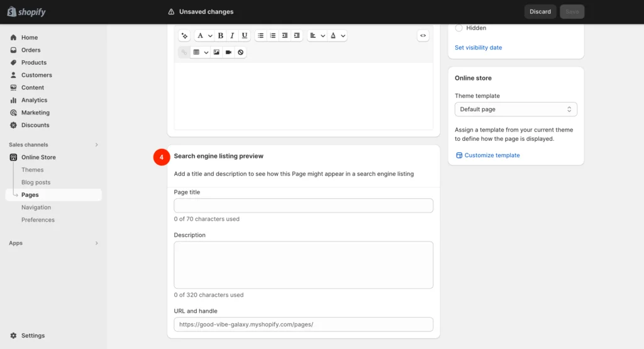This screenshot has width=644, height=349.
Task: Toggle bold formatting in editor
Action: tap(221, 36)
